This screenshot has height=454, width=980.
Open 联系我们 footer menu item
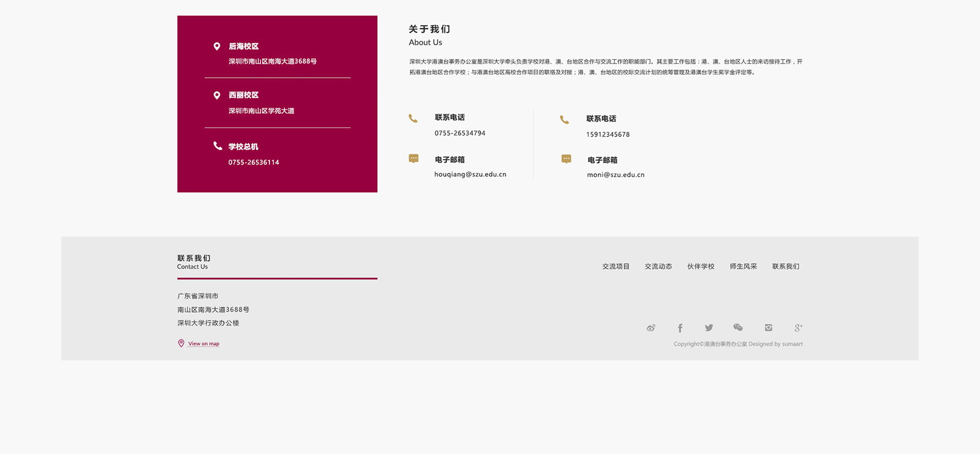click(x=786, y=266)
